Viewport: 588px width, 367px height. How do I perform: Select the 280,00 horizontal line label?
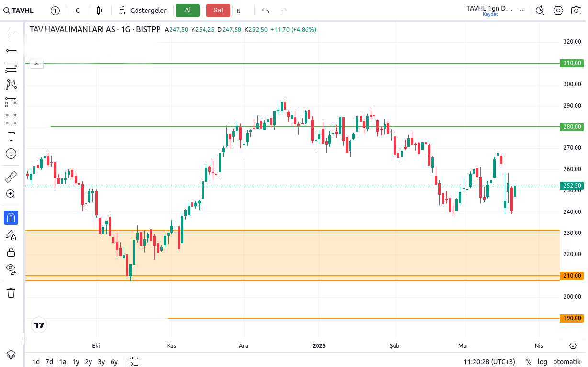[x=572, y=127]
